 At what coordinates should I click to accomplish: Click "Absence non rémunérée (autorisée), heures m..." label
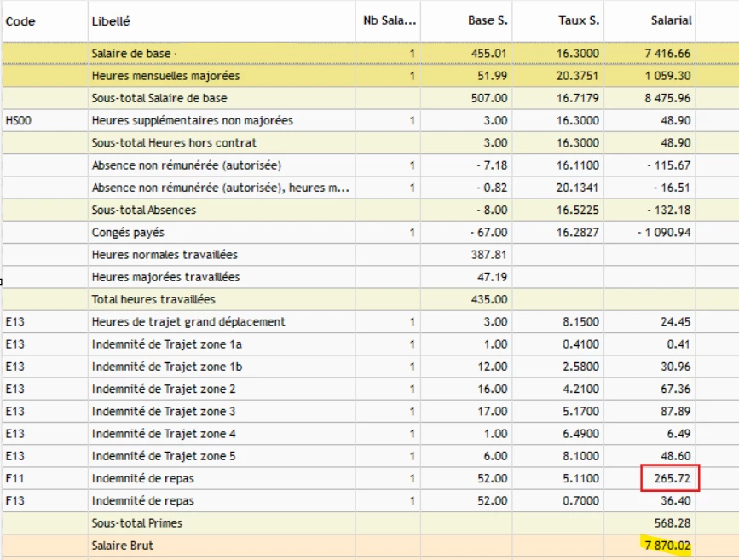(x=221, y=188)
